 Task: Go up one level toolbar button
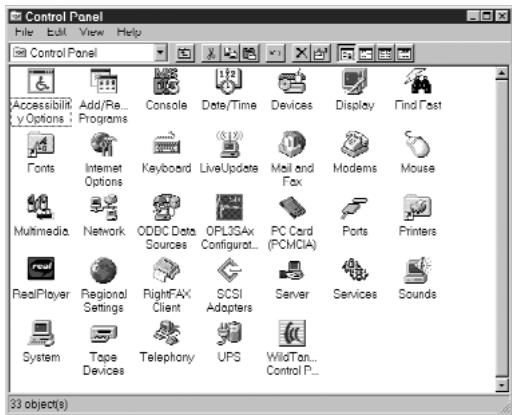(x=184, y=53)
